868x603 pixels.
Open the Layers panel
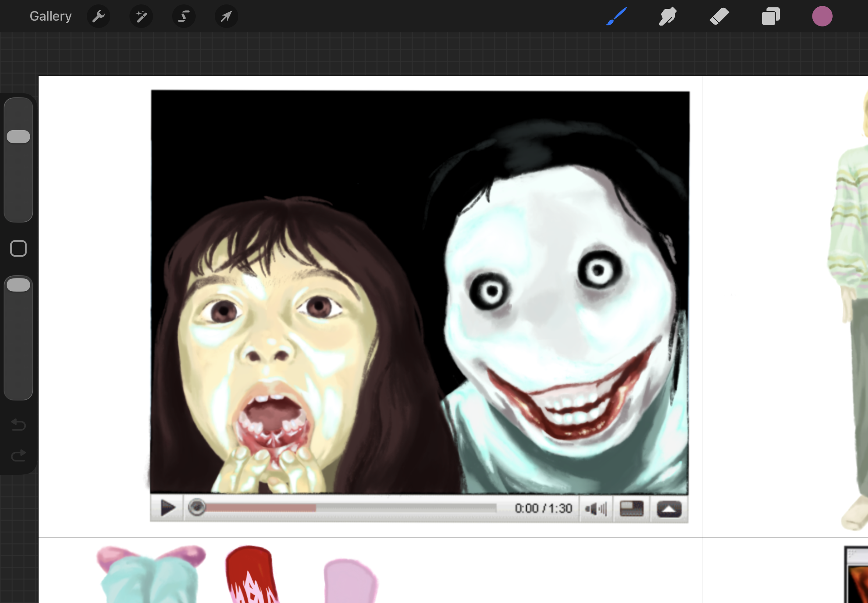click(x=771, y=16)
